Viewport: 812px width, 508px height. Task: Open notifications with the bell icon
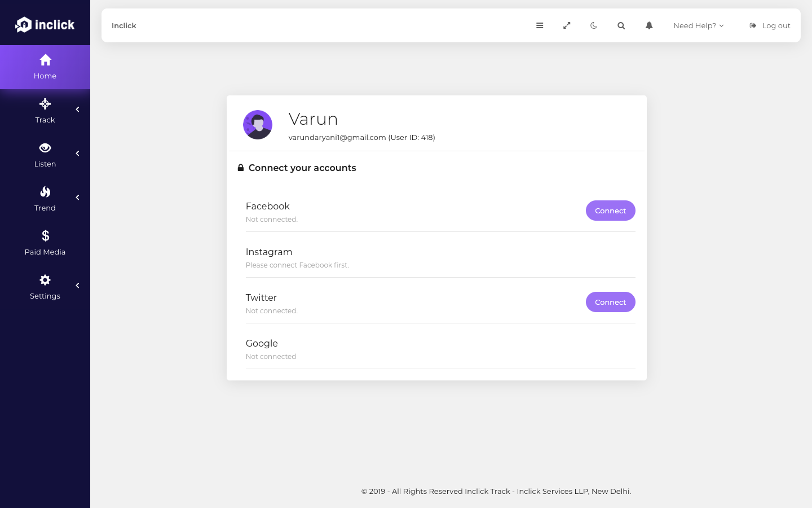(x=649, y=25)
